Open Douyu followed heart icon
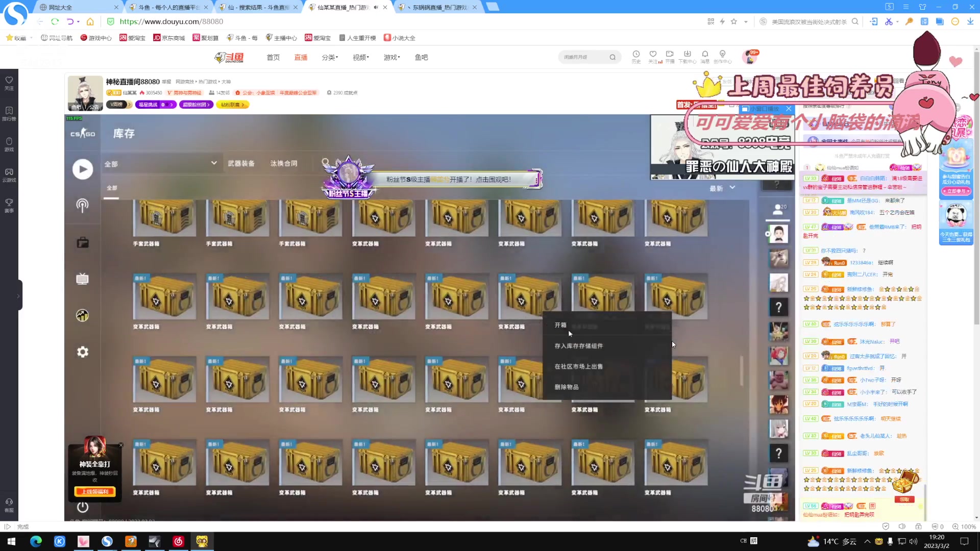980x551 pixels. click(x=653, y=57)
